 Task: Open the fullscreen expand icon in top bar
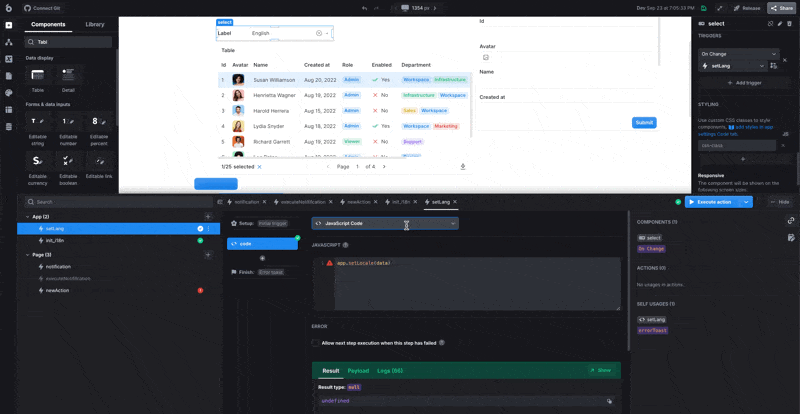tap(719, 8)
